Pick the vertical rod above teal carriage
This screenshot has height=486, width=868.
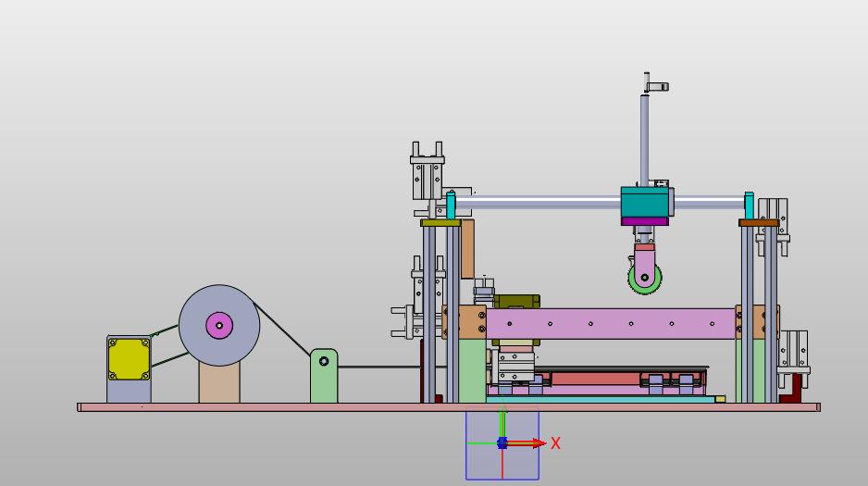coord(644,141)
